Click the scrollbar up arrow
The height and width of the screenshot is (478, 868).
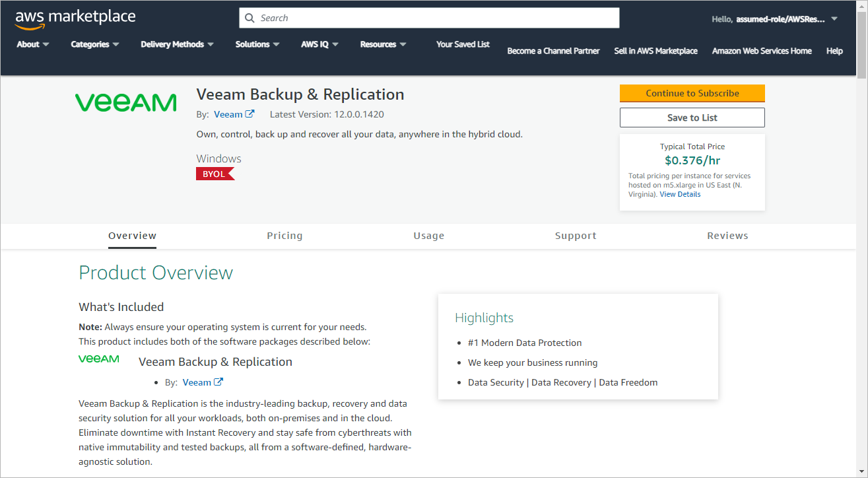coord(861,6)
